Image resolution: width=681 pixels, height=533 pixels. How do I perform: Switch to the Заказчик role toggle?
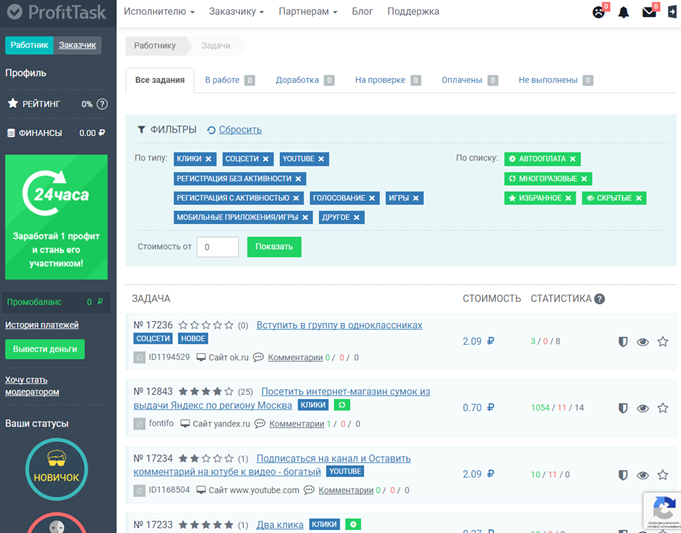tap(77, 45)
